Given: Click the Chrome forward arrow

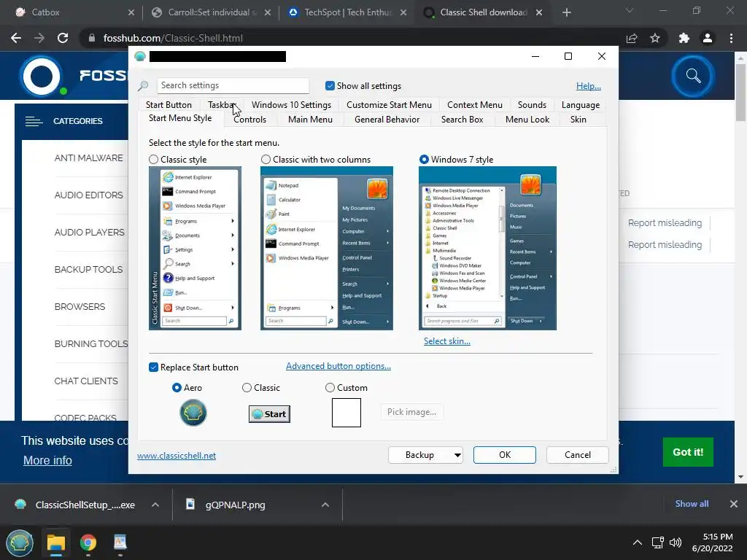Looking at the screenshot, I should (x=39, y=38).
